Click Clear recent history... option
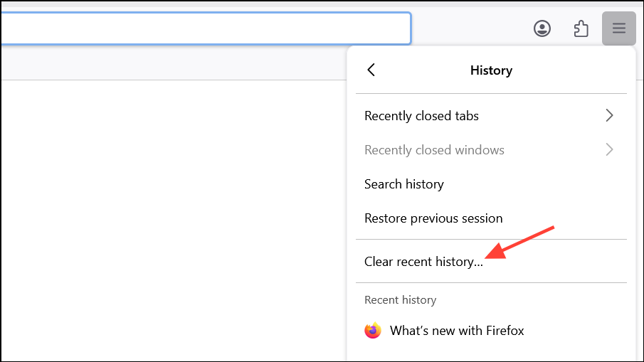644x362 pixels. [423, 262]
